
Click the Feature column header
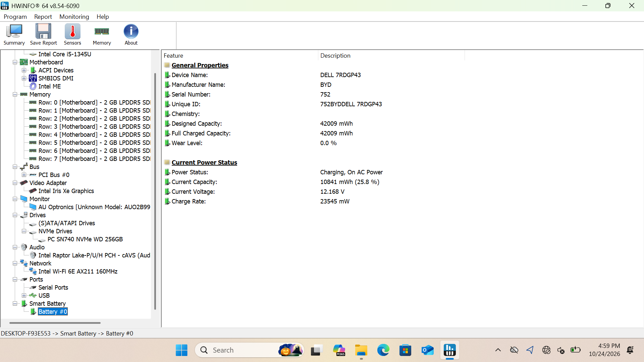pyautogui.click(x=240, y=56)
